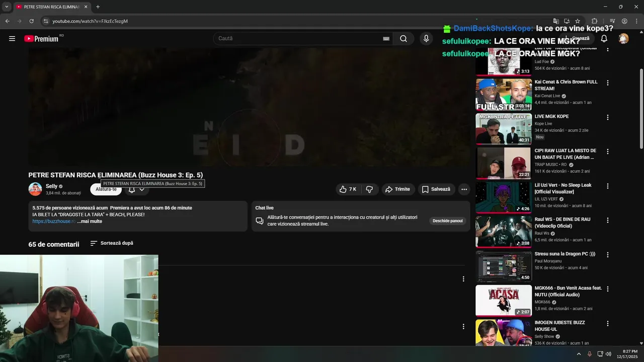Expand description with ...mai multe
644x362 pixels.
tap(90, 221)
